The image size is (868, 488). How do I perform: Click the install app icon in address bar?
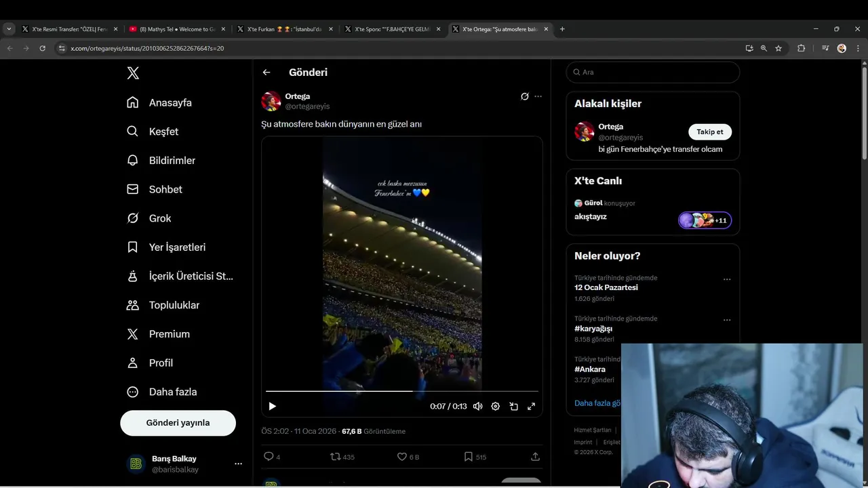[749, 48]
